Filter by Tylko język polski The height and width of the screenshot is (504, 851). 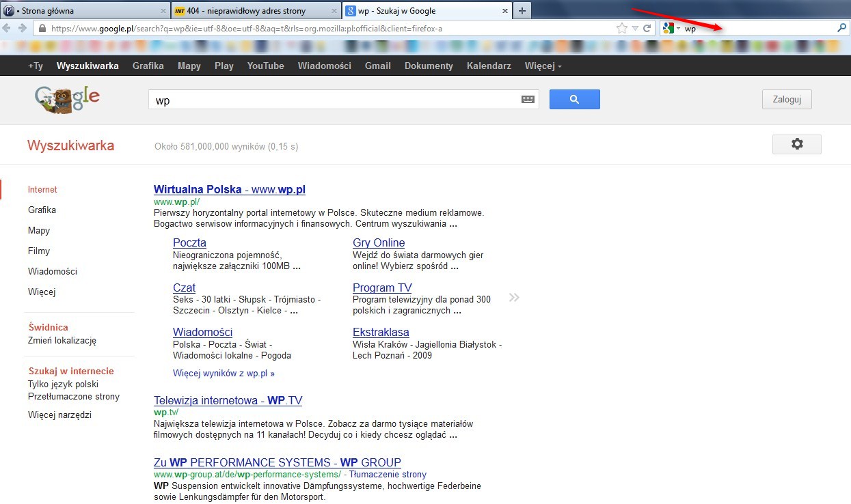pyautogui.click(x=64, y=384)
